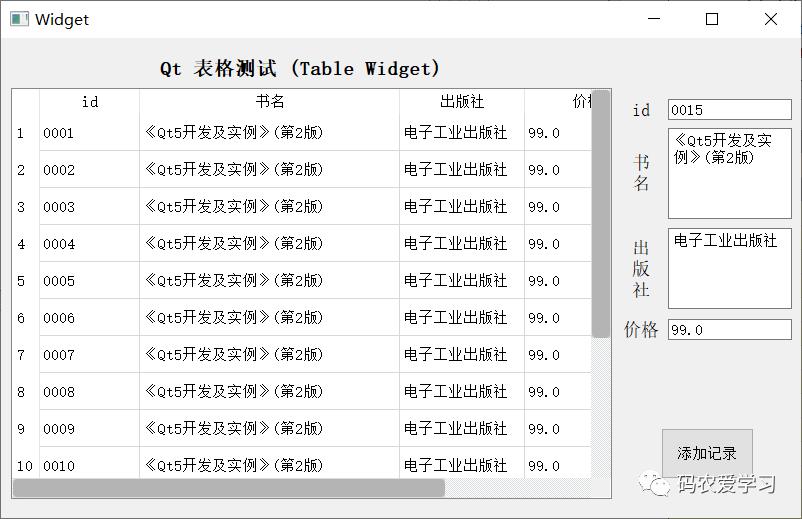Click the 添加记录 button

click(x=707, y=453)
